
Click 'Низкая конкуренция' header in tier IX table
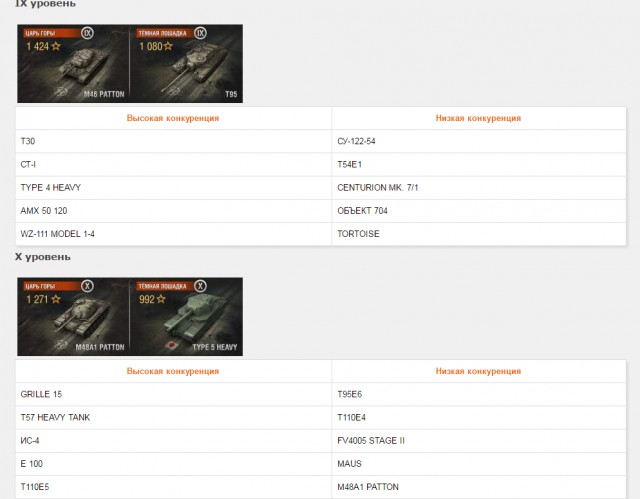tap(478, 118)
